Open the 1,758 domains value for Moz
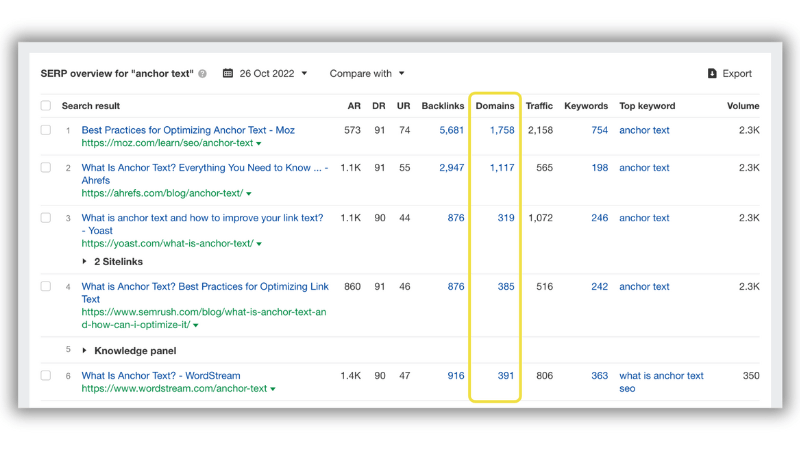The width and height of the screenshot is (800, 450). tap(502, 130)
